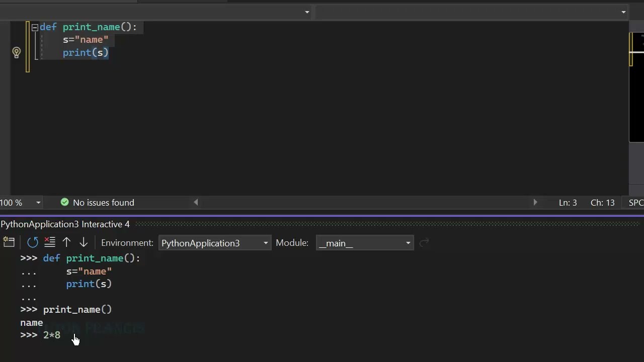Viewport: 644px width, 362px height.
Task: Select the PythonApplication3 Interactive 4 panel title
Action: point(65,224)
